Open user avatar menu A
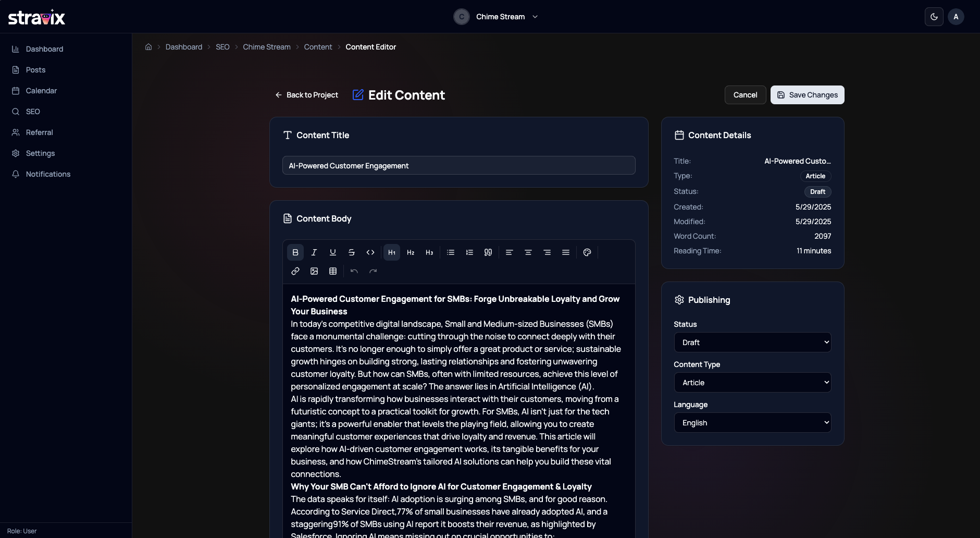This screenshot has width=980, height=538. [x=956, y=17]
